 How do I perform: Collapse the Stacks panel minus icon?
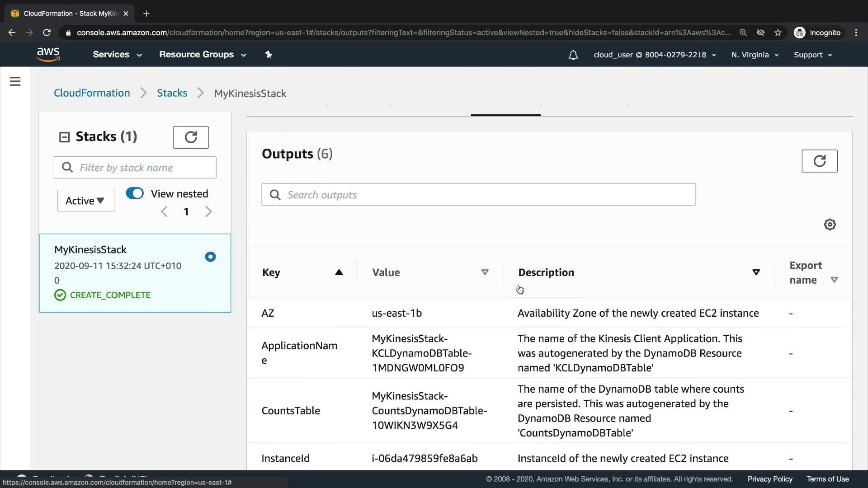click(x=64, y=137)
